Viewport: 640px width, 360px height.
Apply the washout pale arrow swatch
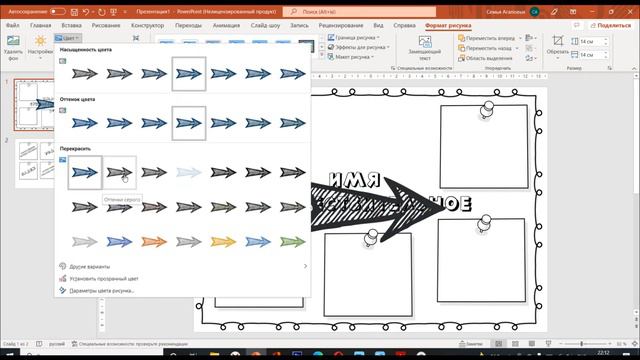pos(189,173)
